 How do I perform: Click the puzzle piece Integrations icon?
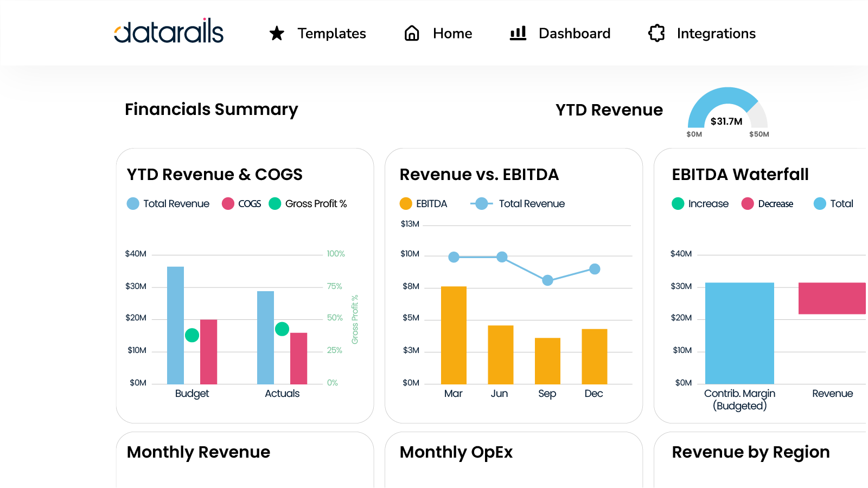(656, 34)
